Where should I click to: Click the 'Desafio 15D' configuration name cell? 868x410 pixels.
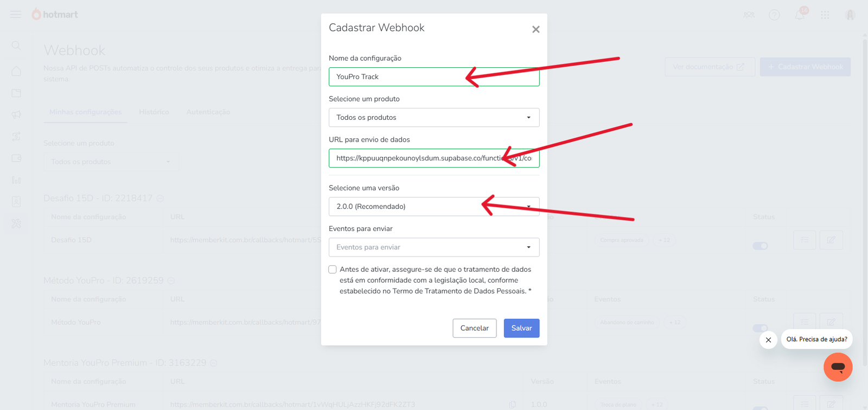[71, 240]
